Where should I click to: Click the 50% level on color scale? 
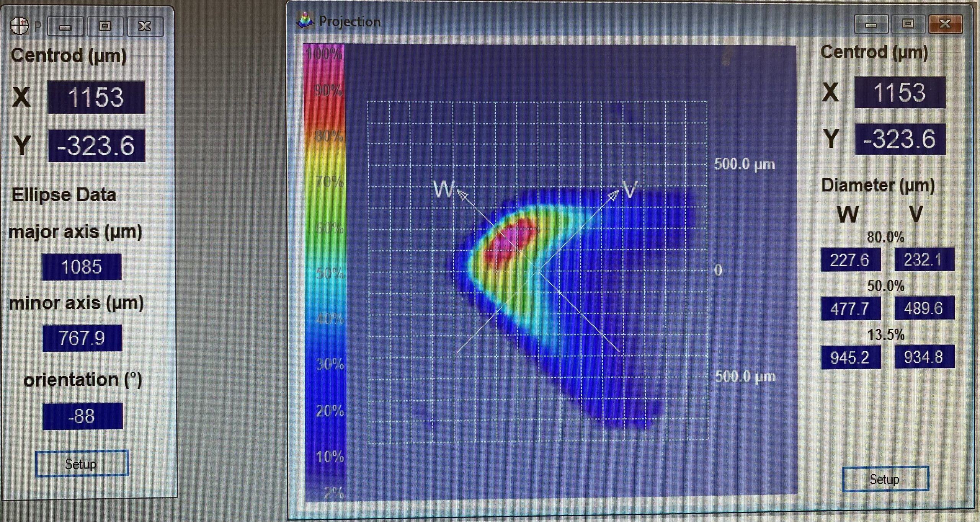(329, 274)
